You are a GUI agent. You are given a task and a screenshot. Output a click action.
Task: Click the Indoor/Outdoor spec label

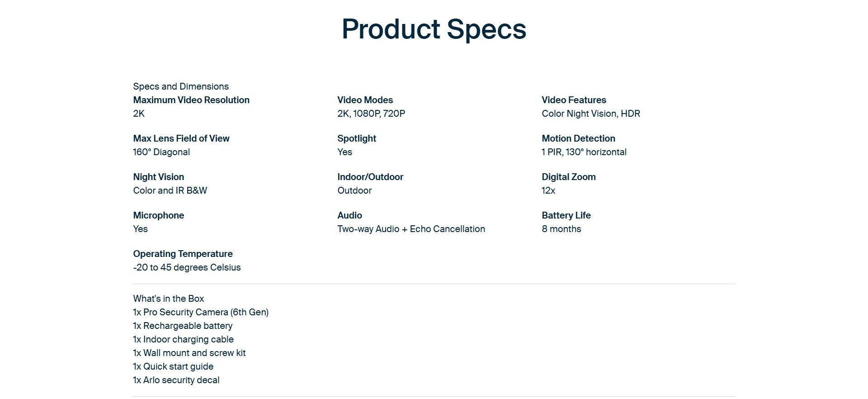[x=370, y=177]
